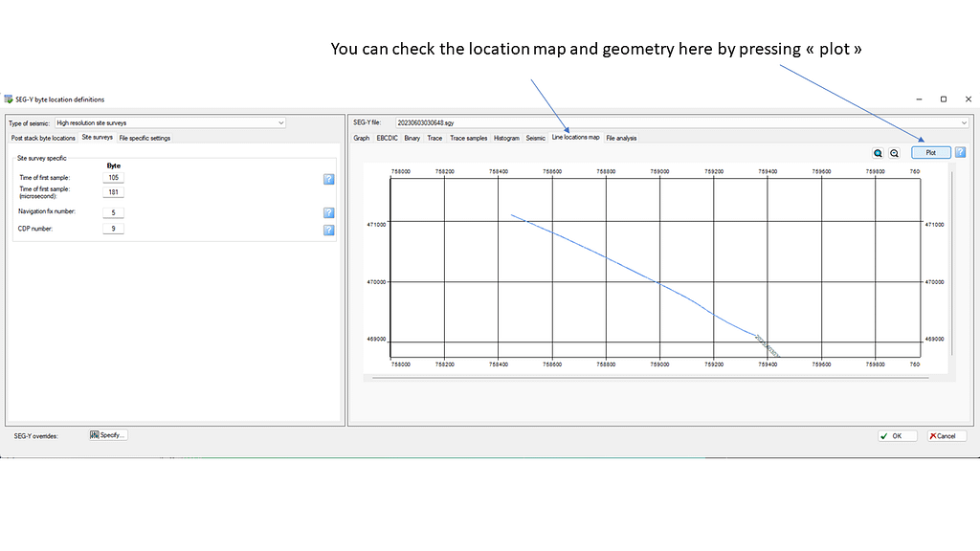Select the Trace samples tab

469,138
